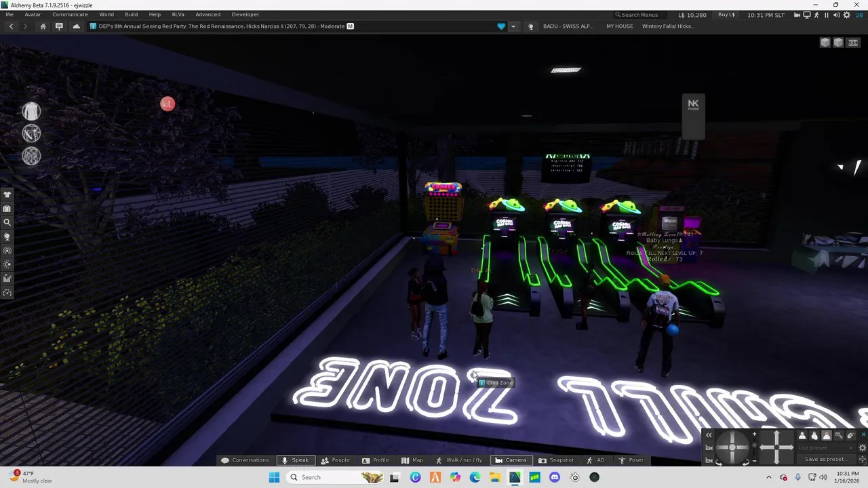Screen dimensions: 868x488
Task: Toggle always run icon in top bar
Action: (816, 15)
